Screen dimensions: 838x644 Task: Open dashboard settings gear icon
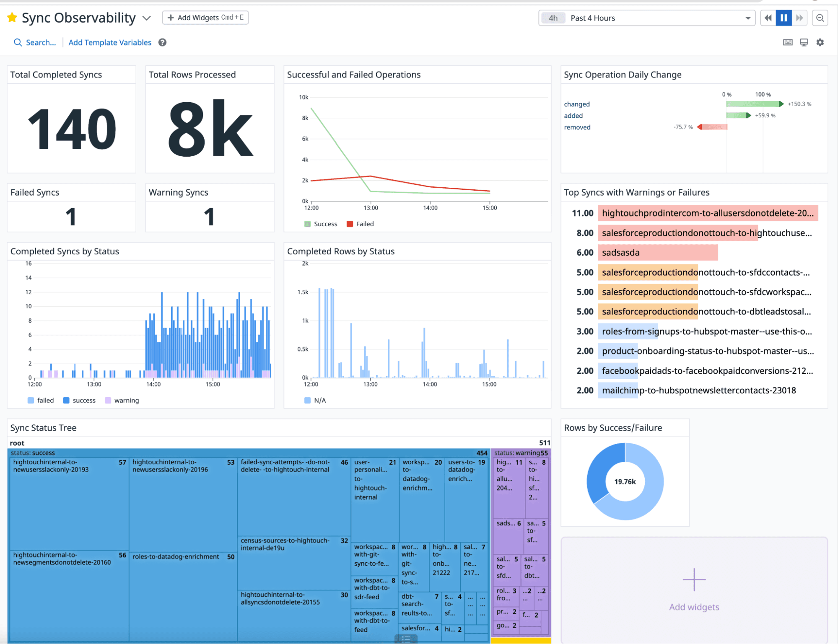820,42
